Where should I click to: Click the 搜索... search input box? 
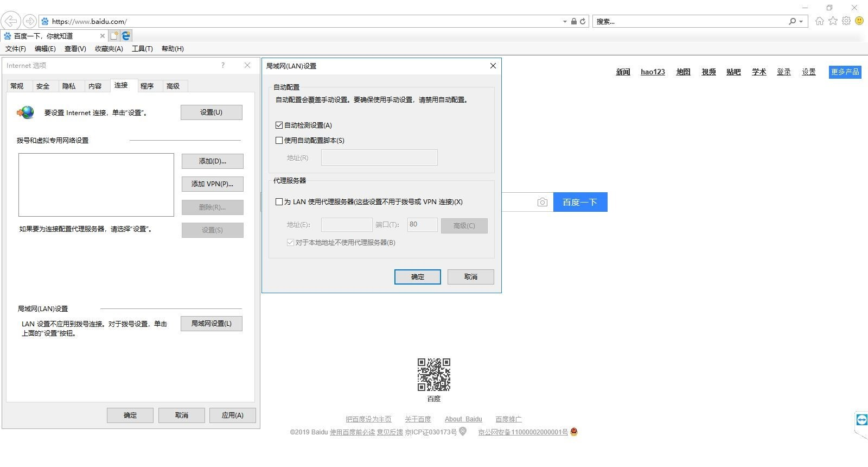tap(689, 22)
